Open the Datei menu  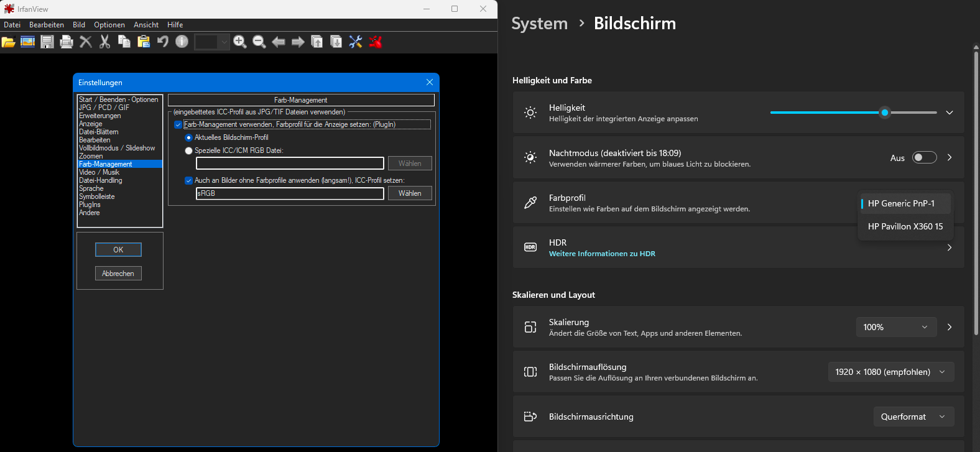tap(12, 25)
